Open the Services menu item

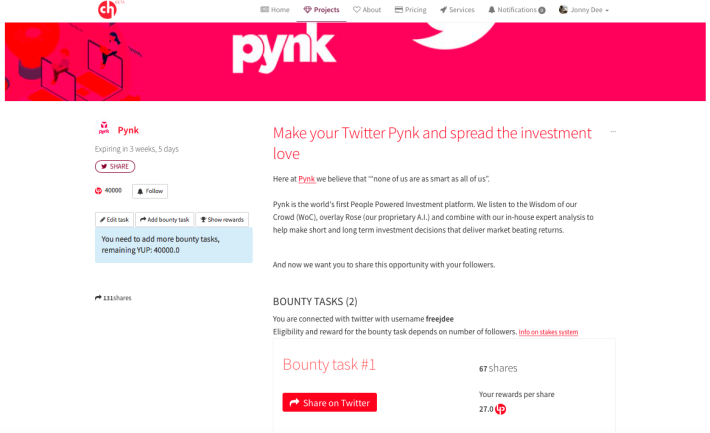457,10
